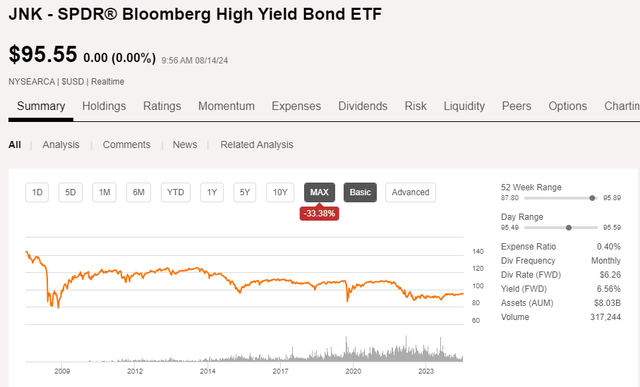Click the MAX range button
Image resolution: width=640 pixels, height=387 pixels.
coord(319,192)
